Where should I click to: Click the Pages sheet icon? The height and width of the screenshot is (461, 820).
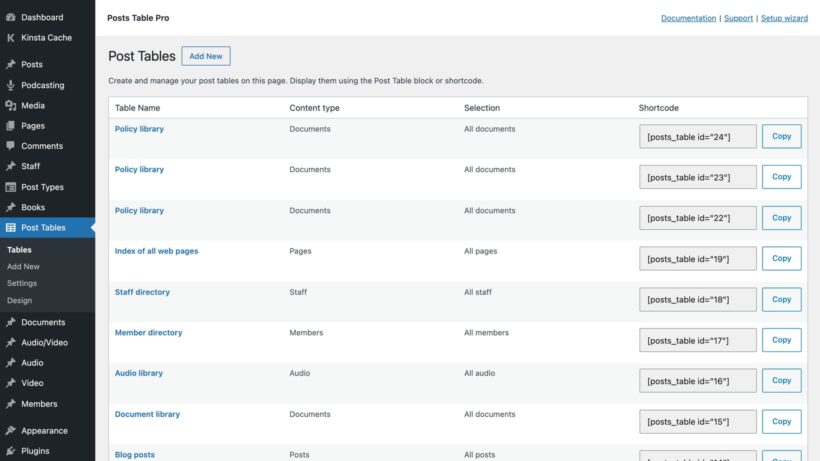click(10, 125)
